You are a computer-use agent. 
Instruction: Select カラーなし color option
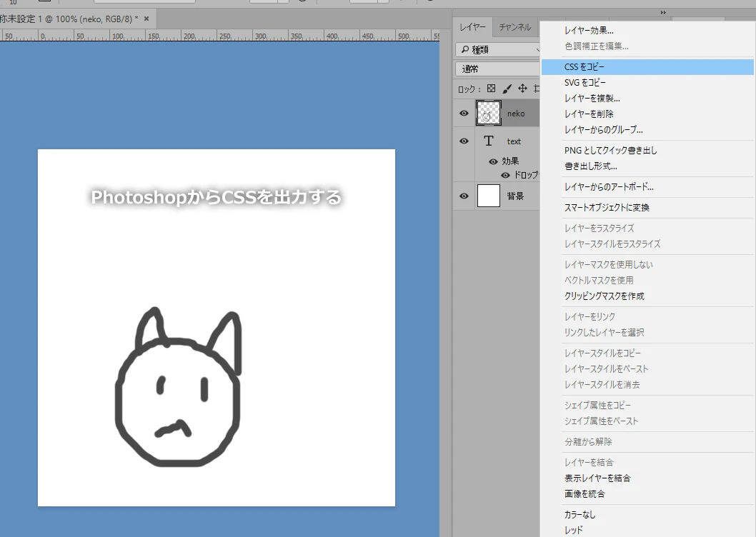coord(647,515)
